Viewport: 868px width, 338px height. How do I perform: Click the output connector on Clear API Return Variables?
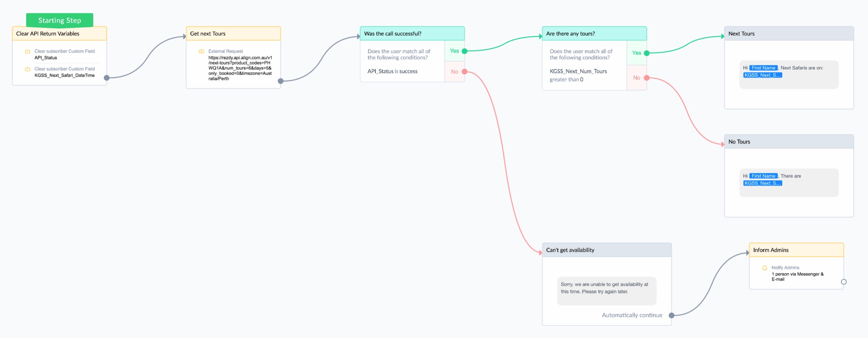tap(107, 78)
